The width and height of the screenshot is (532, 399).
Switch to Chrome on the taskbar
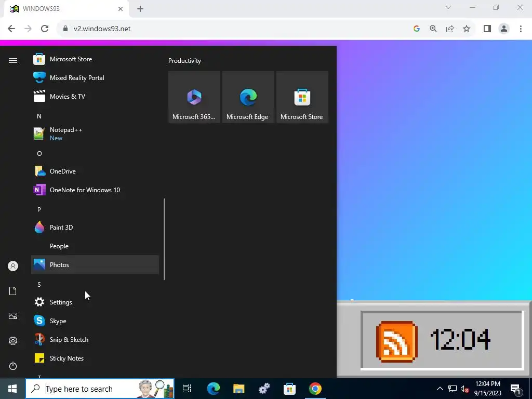[x=315, y=389]
